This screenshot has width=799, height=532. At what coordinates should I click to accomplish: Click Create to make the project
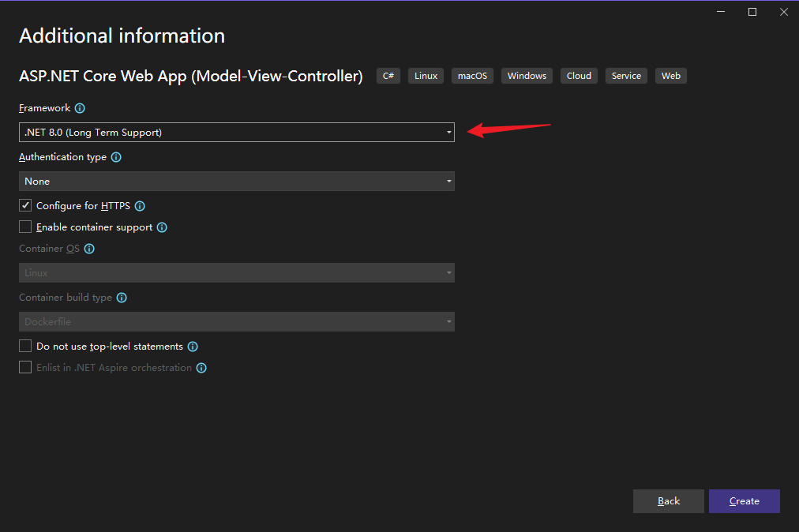tap(745, 501)
